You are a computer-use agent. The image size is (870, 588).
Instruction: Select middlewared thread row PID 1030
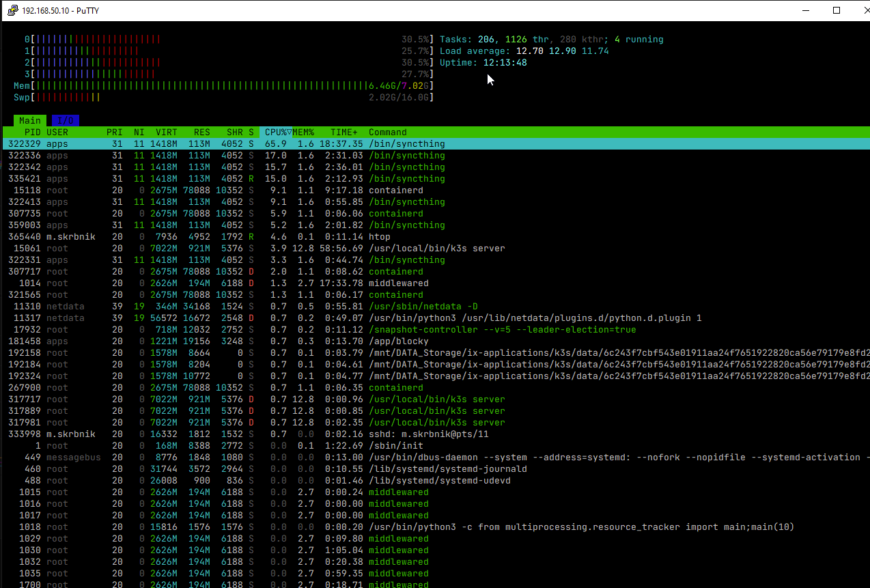(436, 550)
